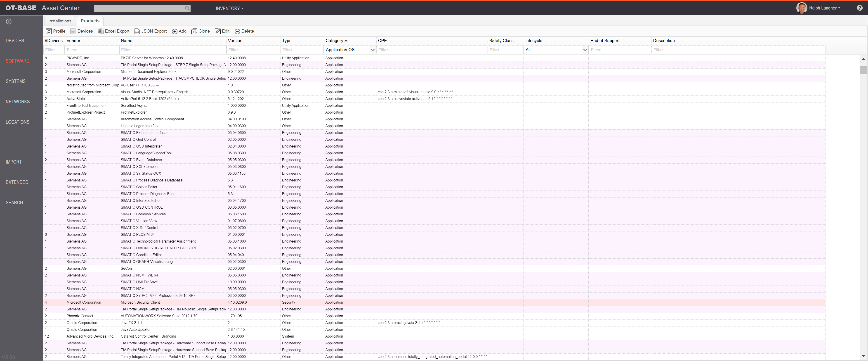Sort by the Name column header
The height and width of the screenshot is (362, 868).
click(x=126, y=41)
